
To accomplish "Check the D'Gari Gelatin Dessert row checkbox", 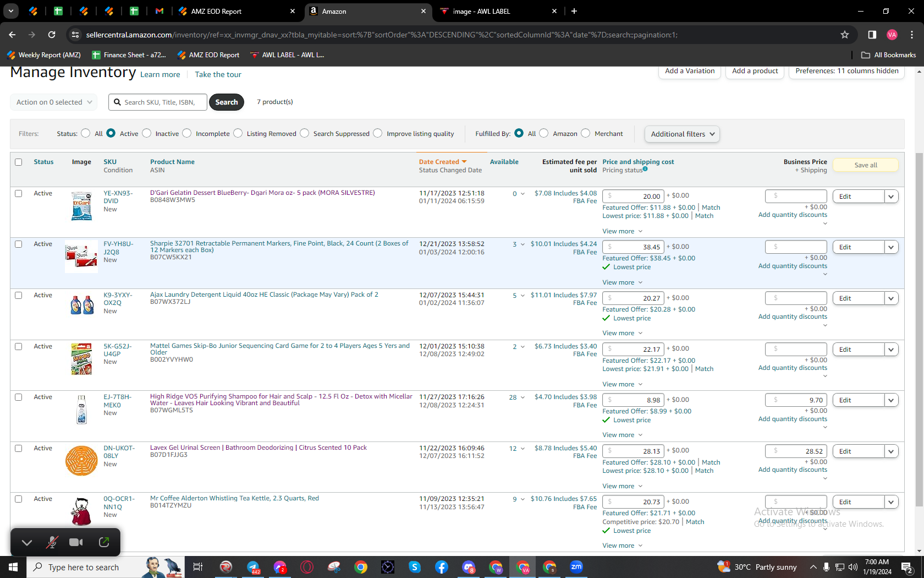I will 19,193.
